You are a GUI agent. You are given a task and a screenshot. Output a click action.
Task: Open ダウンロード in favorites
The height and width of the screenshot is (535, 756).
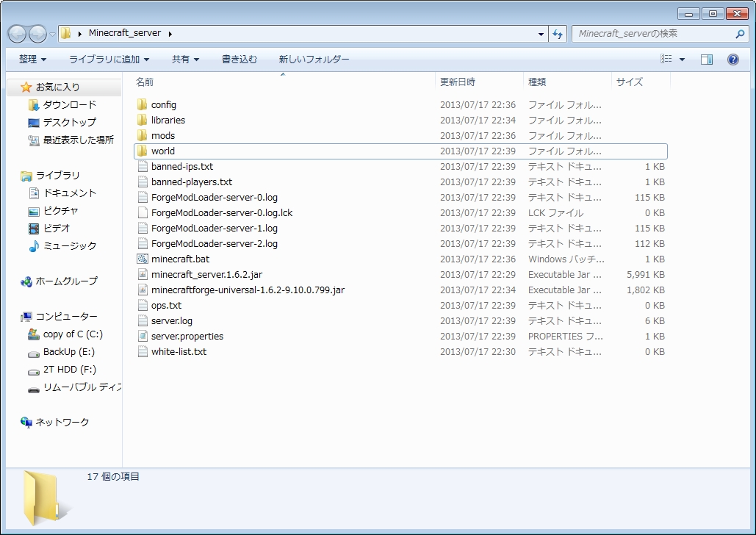pyautogui.click(x=69, y=104)
